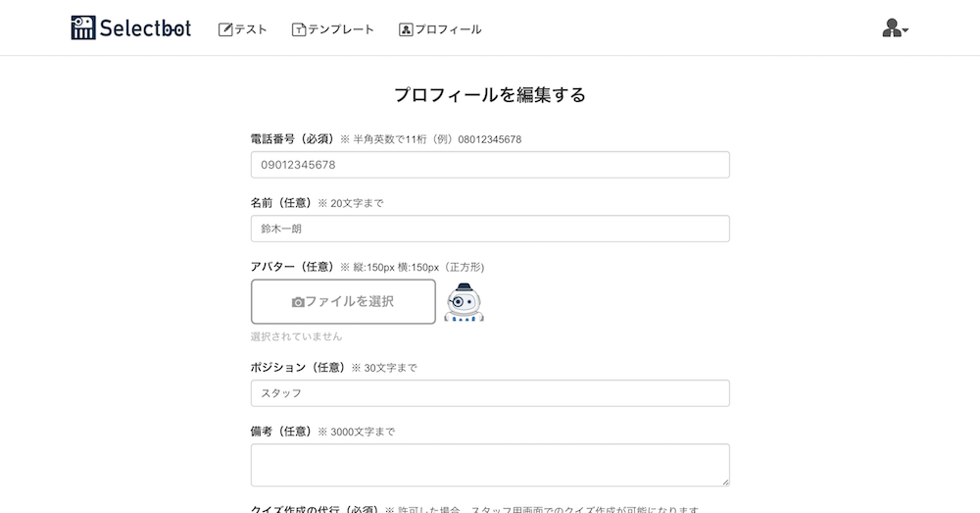Click the camera icon in the file button
This screenshot has height=513, width=980.
[x=298, y=302]
